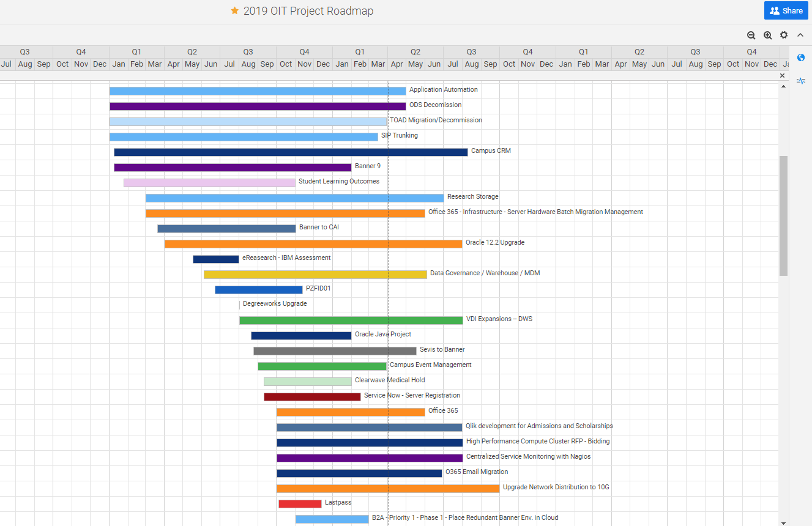The width and height of the screenshot is (812, 526).
Task: Open the activity log icon in the right sidebar
Action: 801,81
